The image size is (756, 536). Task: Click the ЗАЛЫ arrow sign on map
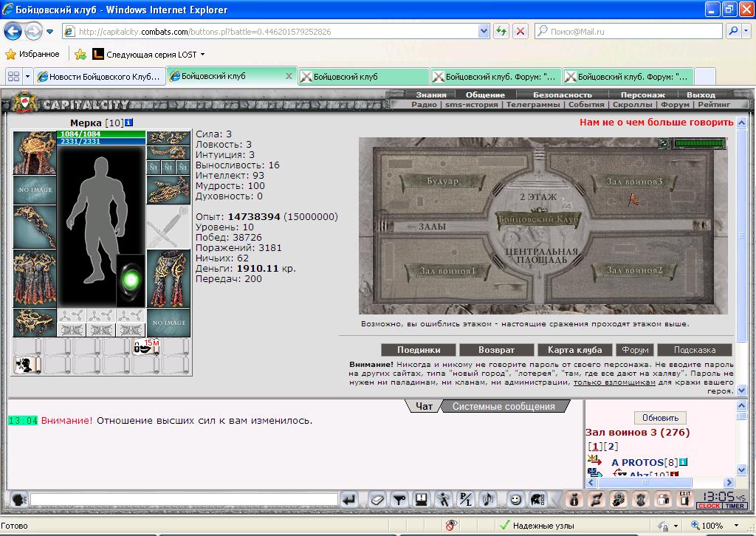tap(426, 226)
